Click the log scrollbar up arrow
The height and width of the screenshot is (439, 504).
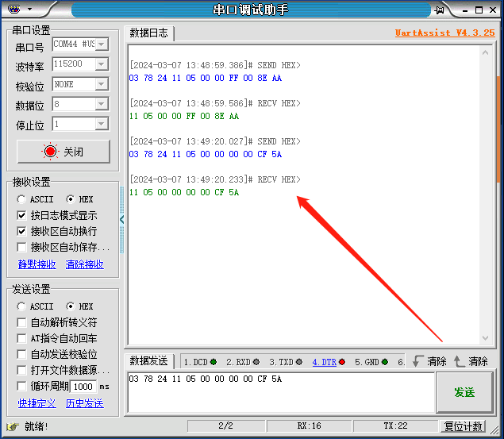486,52
